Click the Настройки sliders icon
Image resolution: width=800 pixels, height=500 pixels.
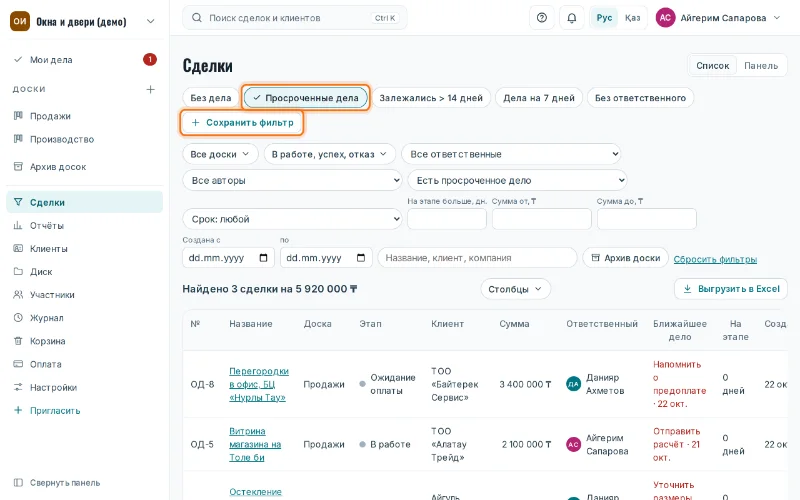18,387
